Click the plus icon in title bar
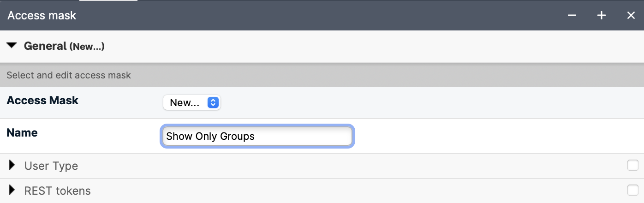Image resolution: width=644 pixels, height=203 pixels. (602, 16)
